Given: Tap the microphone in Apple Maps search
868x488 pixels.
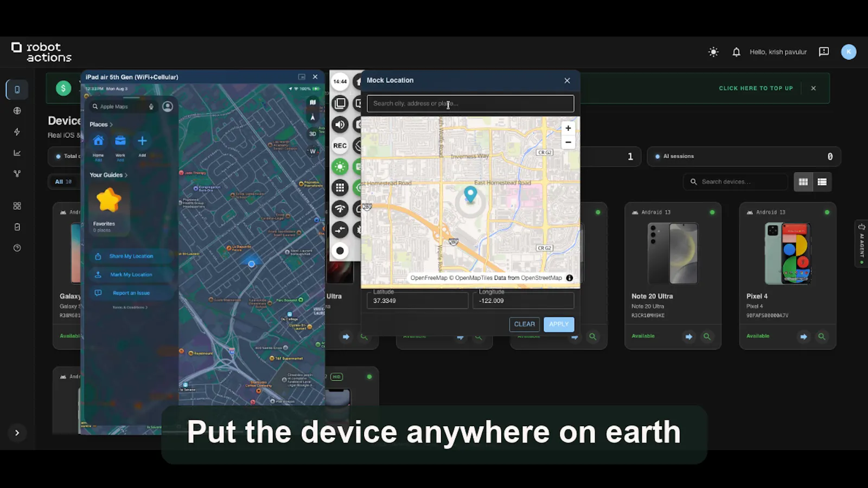Looking at the screenshot, I should (x=151, y=107).
